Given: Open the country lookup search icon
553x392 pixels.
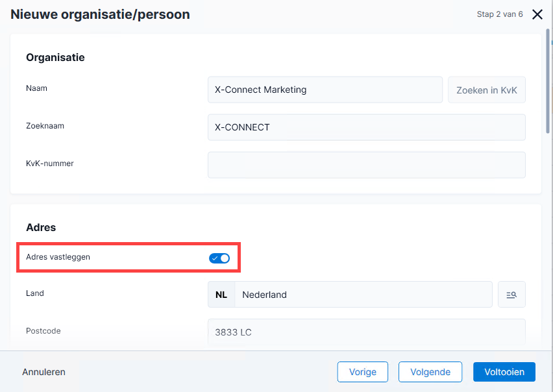Looking at the screenshot, I should [x=511, y=295].
